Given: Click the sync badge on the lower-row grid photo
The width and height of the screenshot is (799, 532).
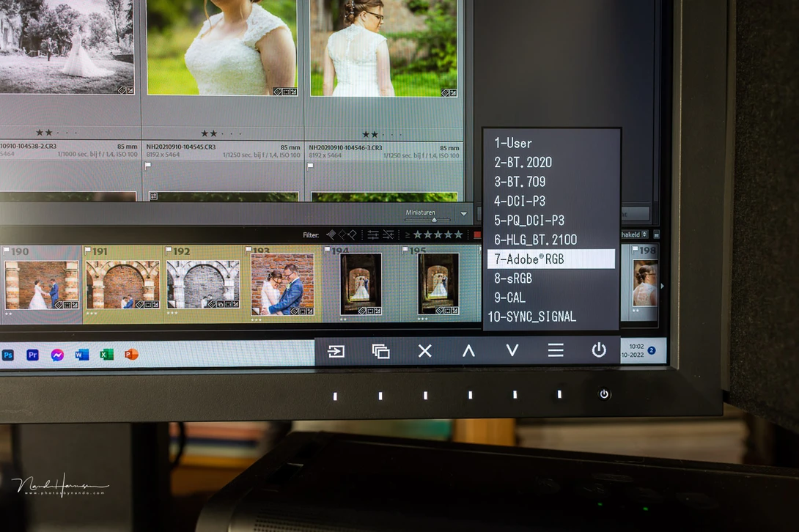Looking at the screenshot, I should coord(153,196).
